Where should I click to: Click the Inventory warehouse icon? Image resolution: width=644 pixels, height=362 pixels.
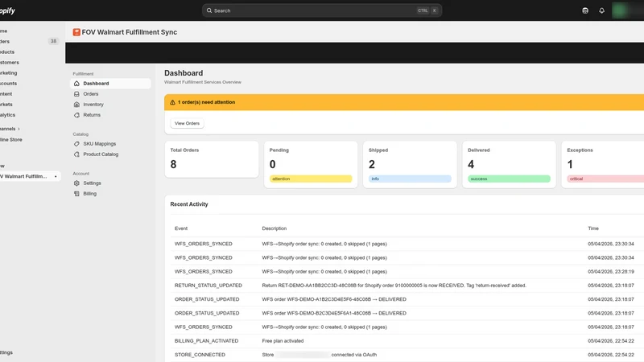pyautogui.click(x=76, y=105)
